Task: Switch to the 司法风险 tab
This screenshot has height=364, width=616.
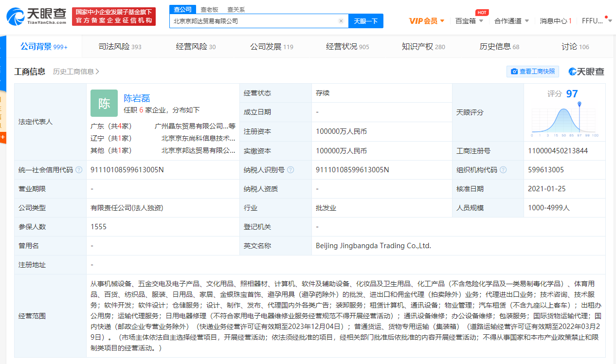Action: pyautogui.click(x=120, y=47)
